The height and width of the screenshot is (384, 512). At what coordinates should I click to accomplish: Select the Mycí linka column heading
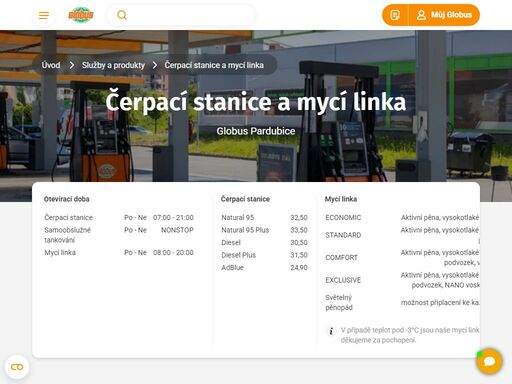pos(341,199)
